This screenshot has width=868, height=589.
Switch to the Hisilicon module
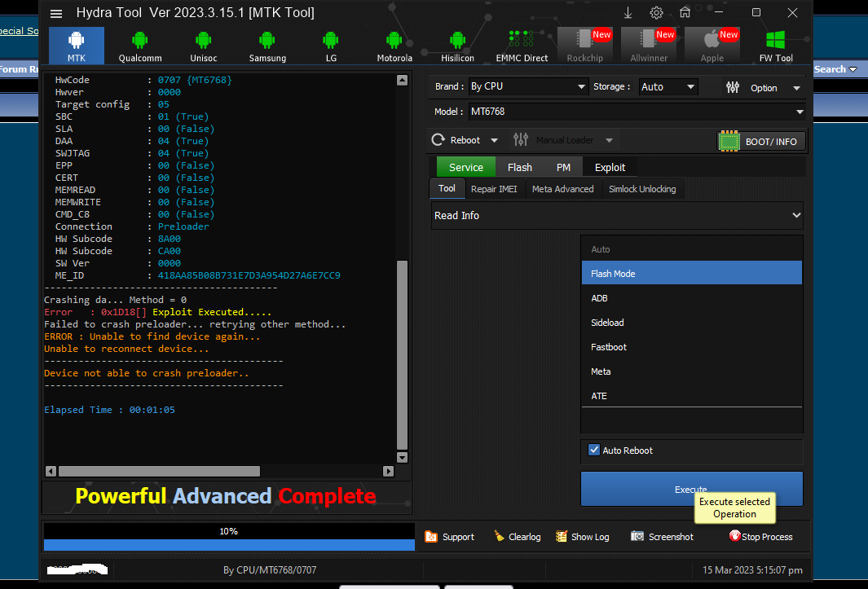(458, 46)
